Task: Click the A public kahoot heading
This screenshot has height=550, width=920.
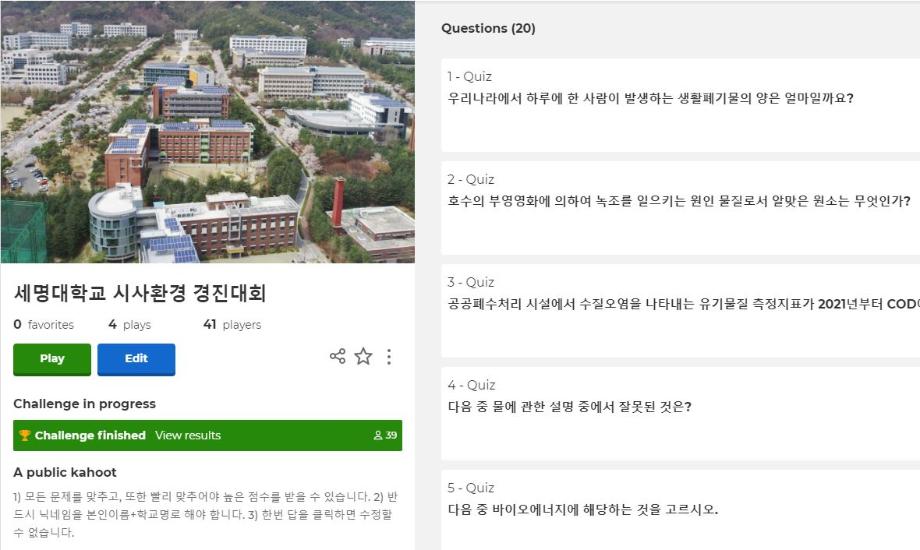Action: [65, 472]
